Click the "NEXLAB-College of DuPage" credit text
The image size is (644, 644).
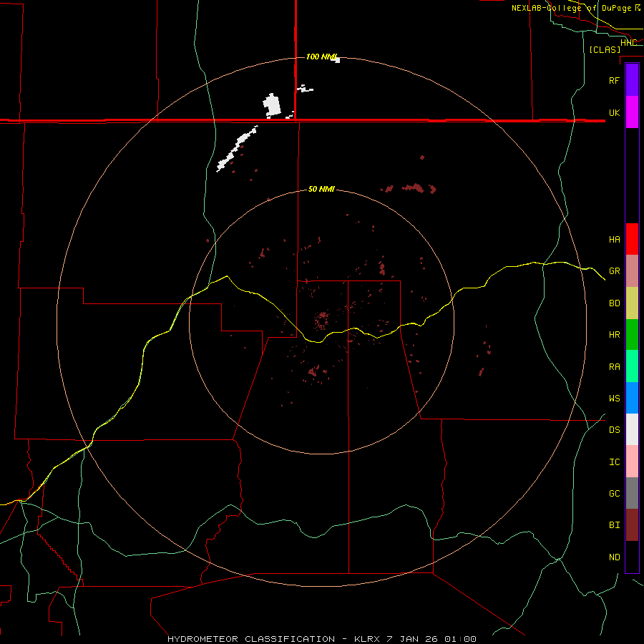coord(571,8)
